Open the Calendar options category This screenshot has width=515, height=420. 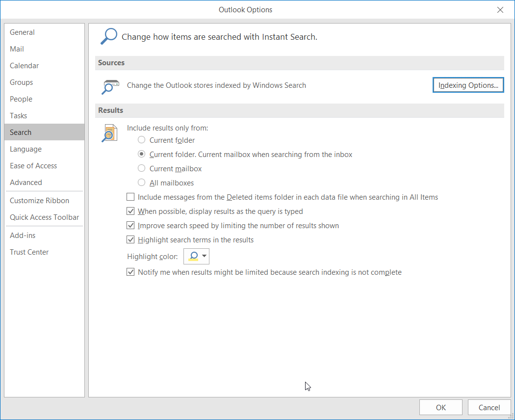point(44,66)
